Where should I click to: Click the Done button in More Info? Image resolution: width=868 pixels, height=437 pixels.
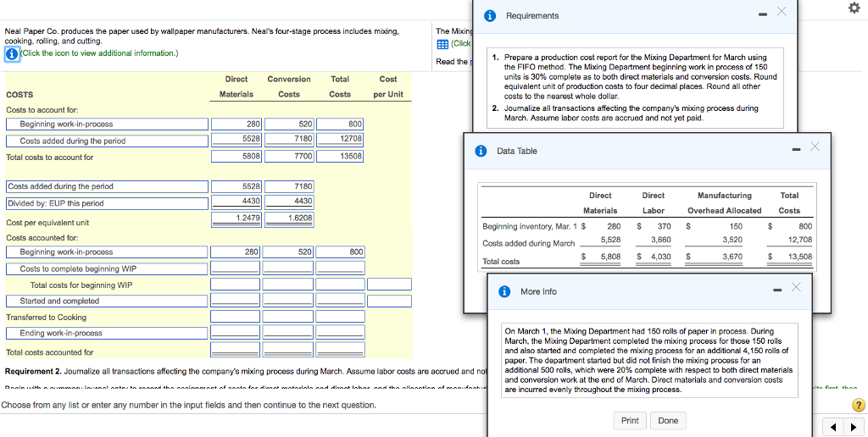668,421
